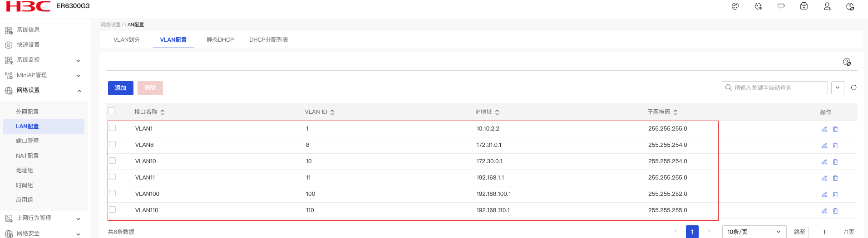Viewport: 868px width, 238px height.
Task: Open the user account icon
Action: (x=827, y=6)
